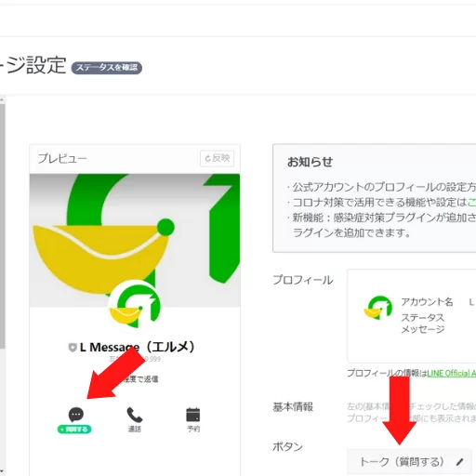The height and width of the screenshot is (476, 476).
Task: Click the refresh icon in 反映 button
Action: 207,158
